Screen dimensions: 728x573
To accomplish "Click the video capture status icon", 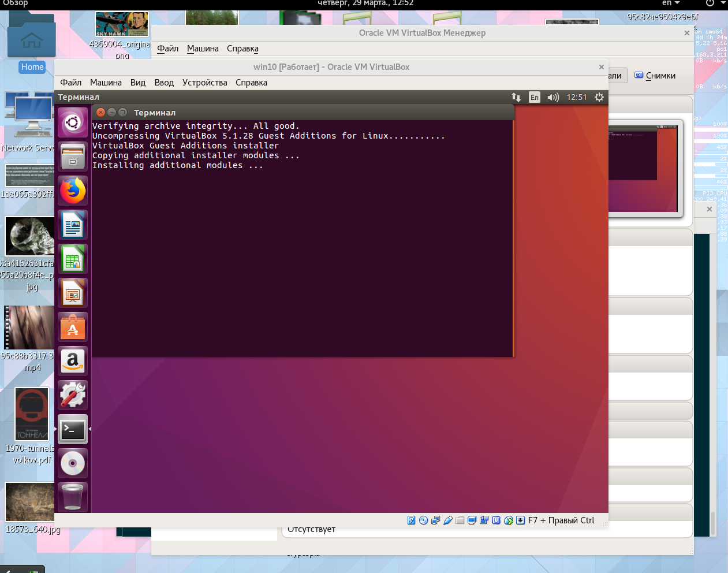I will pos(484,520).
